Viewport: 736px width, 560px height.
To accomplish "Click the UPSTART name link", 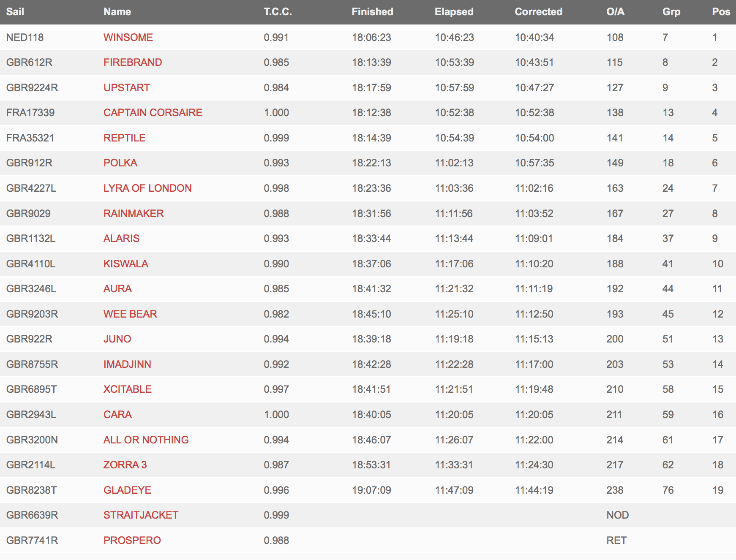I will click(127, 87).
